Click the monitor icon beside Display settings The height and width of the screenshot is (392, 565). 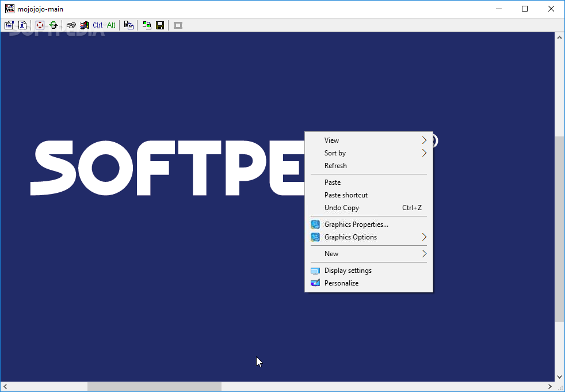tap(315, 271)
